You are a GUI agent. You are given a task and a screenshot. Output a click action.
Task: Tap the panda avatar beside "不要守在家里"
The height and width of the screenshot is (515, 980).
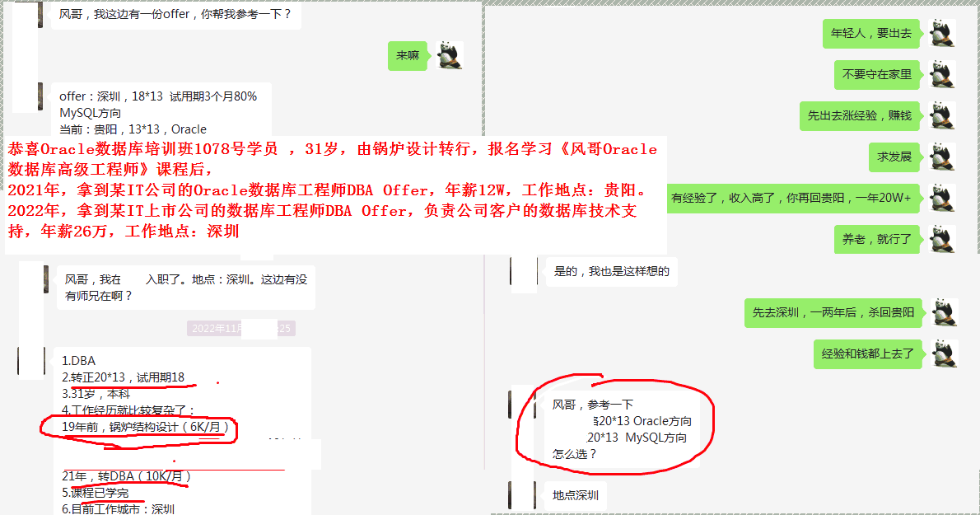942,74
